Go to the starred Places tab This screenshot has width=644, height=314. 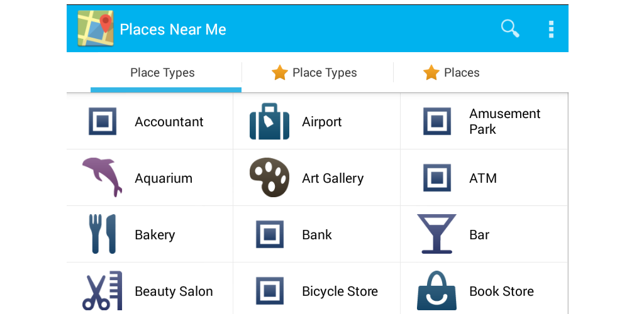point(462,73)
